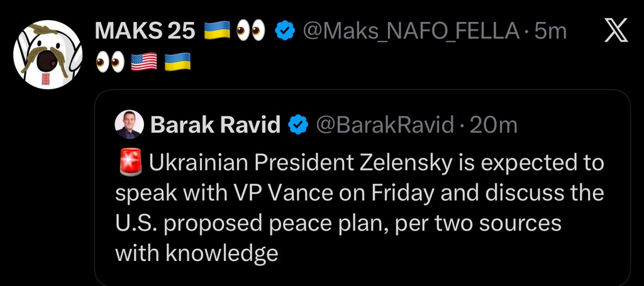Click the @Maks_NAFO_FELLA handle
The height and width of the screenshot is (286, 644).
click(411, 30)
